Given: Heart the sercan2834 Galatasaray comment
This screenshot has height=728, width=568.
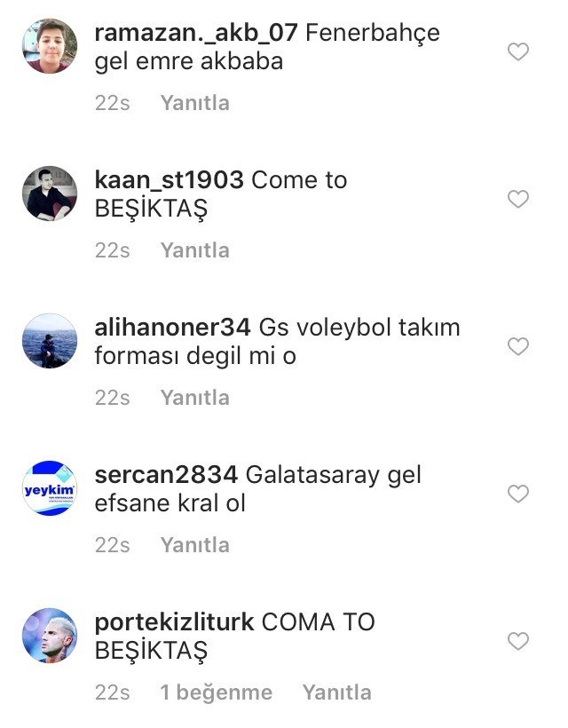Looking at the screenshot, I should click(x=518, y=494).
